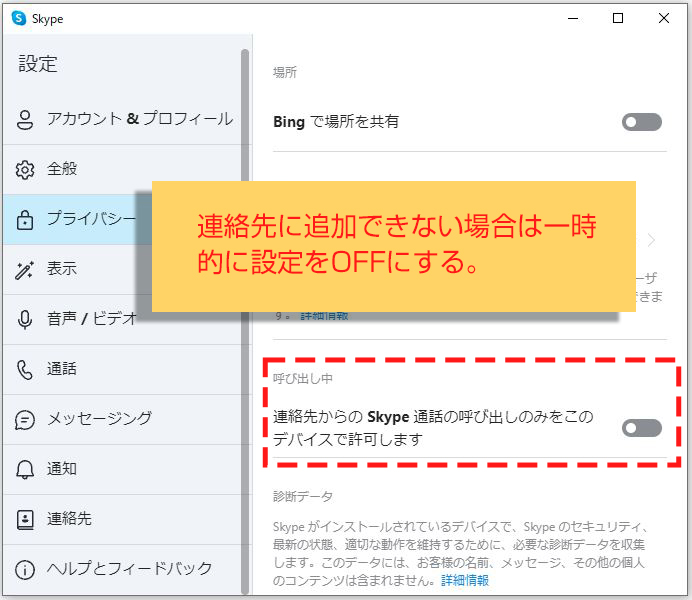Image resolution: width=692 pixels, height=600 pixels.
Task: Click 詳細情報 link under 診断データ
Action: click(465, 580)
